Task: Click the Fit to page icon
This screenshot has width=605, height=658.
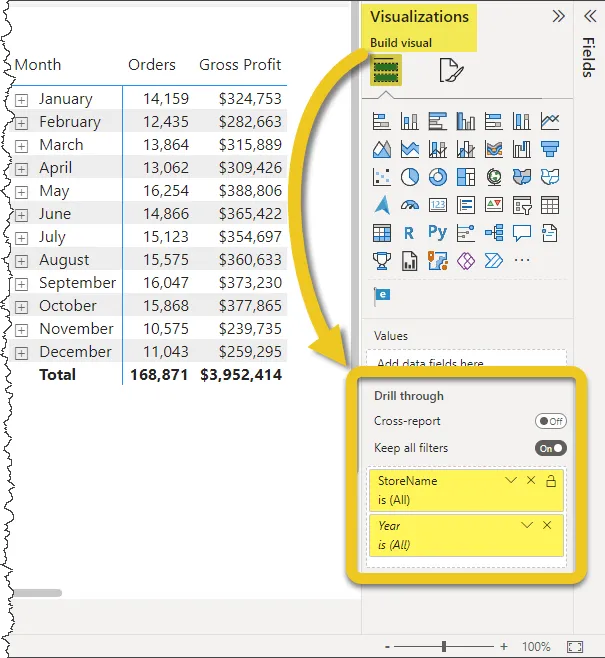Action: [575, 647]
